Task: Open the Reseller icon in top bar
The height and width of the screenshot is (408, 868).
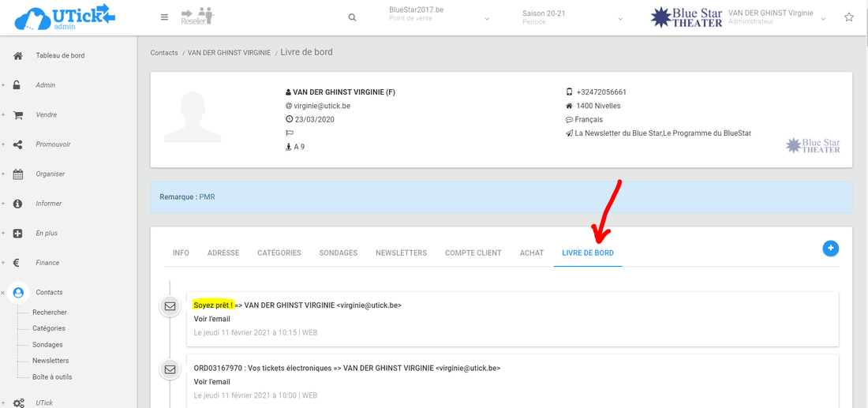Action: tap(197, 17)
